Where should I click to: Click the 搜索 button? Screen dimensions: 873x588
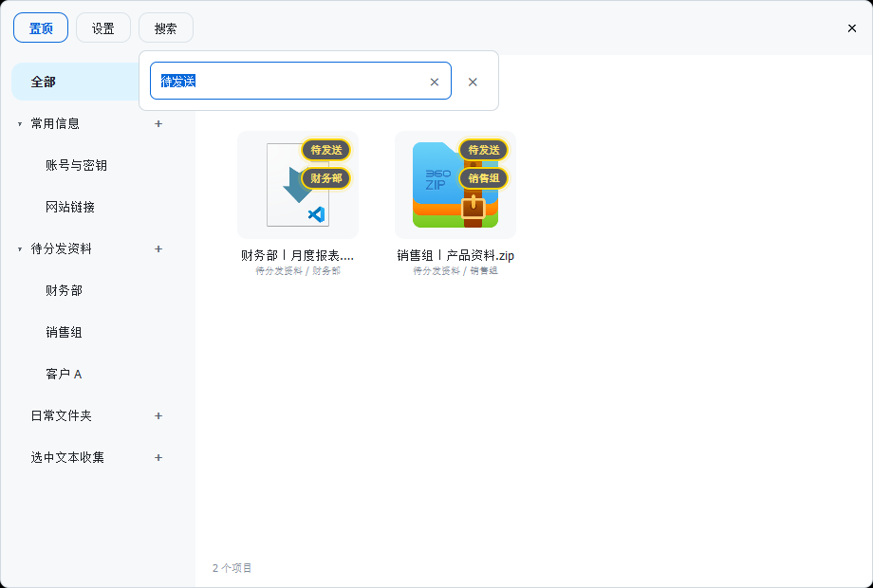pos(166,28)
